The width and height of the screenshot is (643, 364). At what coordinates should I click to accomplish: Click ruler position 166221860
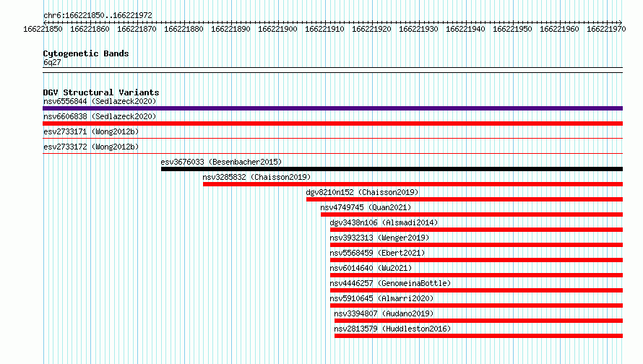[x=90, y=29]
